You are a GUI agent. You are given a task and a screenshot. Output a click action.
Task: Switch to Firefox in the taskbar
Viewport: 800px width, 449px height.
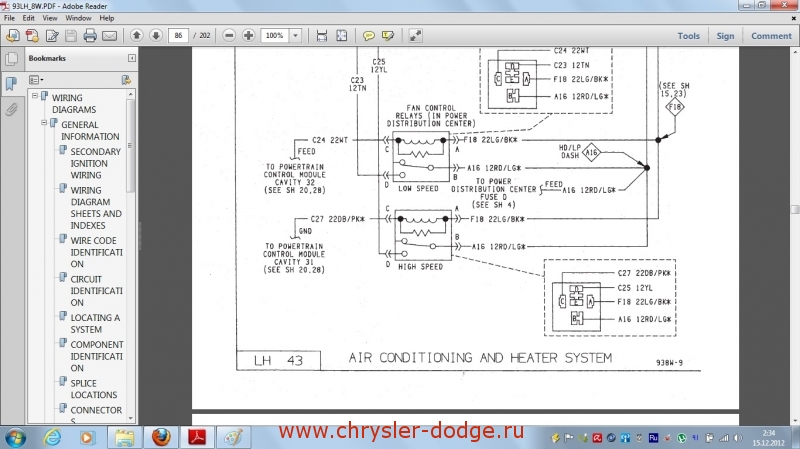161,438
